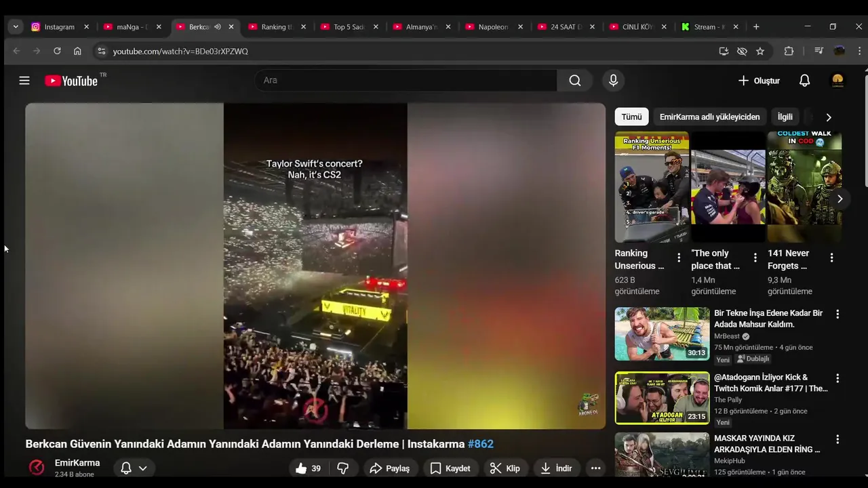The width and height of the screenshot is (868, 488).
Task: Close the Almanya tab
Action: [x=448, y=27]
